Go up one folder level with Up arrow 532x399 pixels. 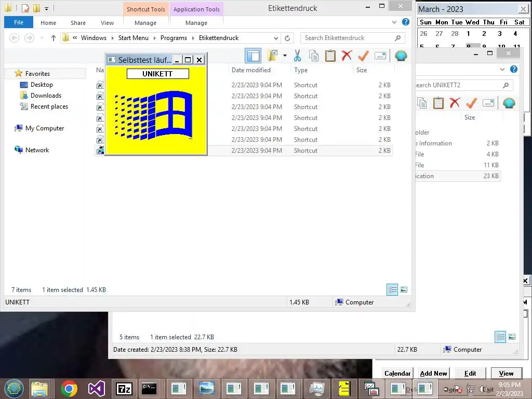(x=54, y=38)
